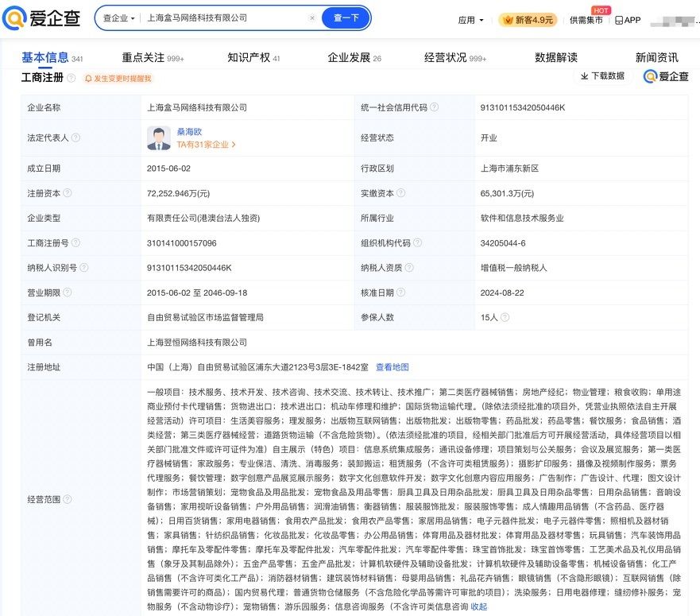
Task: Enable 发生变更时提醒我 change alert
Action: 118,79
